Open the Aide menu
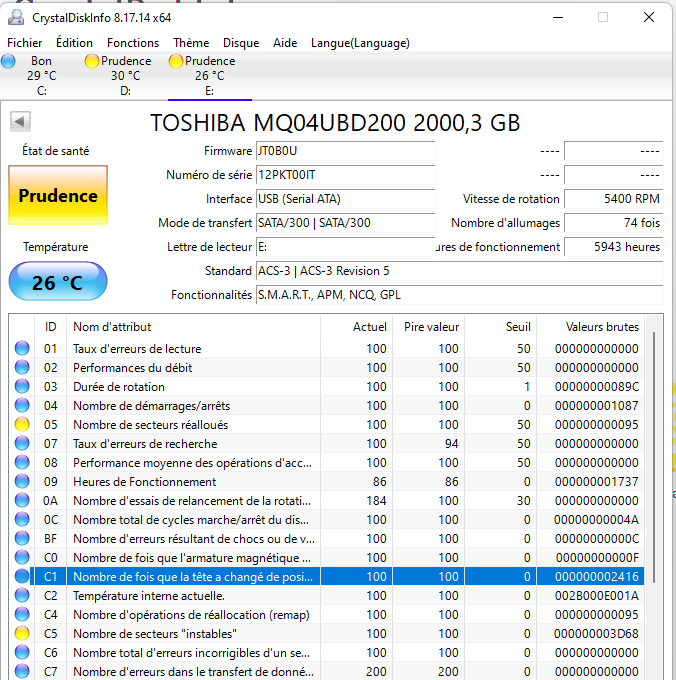Viewport: 676px width, 680px height. click(x=285, y=43)
